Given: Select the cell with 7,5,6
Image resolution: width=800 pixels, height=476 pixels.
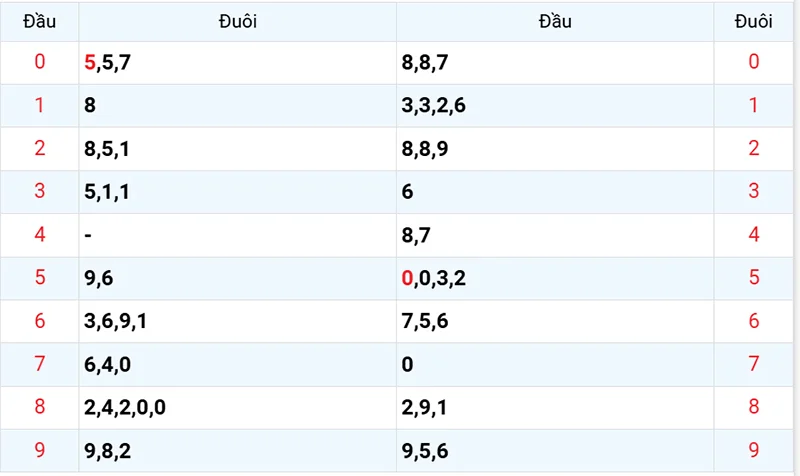Looking at the screenshot, I should point(555,321).
